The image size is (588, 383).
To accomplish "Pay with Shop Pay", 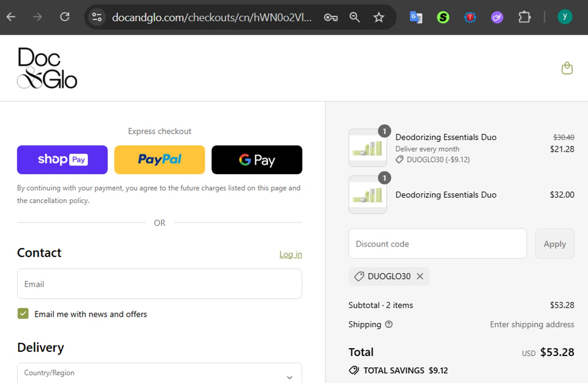I will pyautogui.click(x=62, y=160).
